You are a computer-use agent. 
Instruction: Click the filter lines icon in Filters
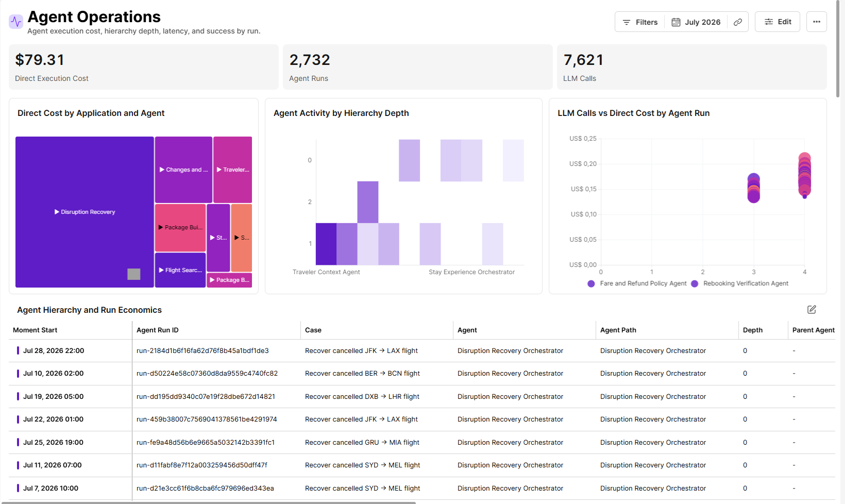tap(627, 22)
